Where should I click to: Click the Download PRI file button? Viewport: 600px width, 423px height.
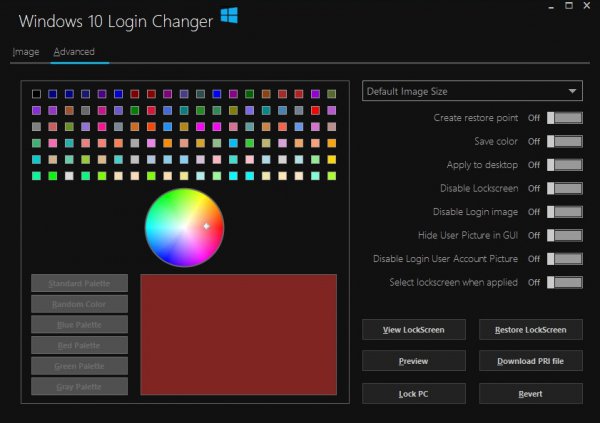tap(531, 361)
